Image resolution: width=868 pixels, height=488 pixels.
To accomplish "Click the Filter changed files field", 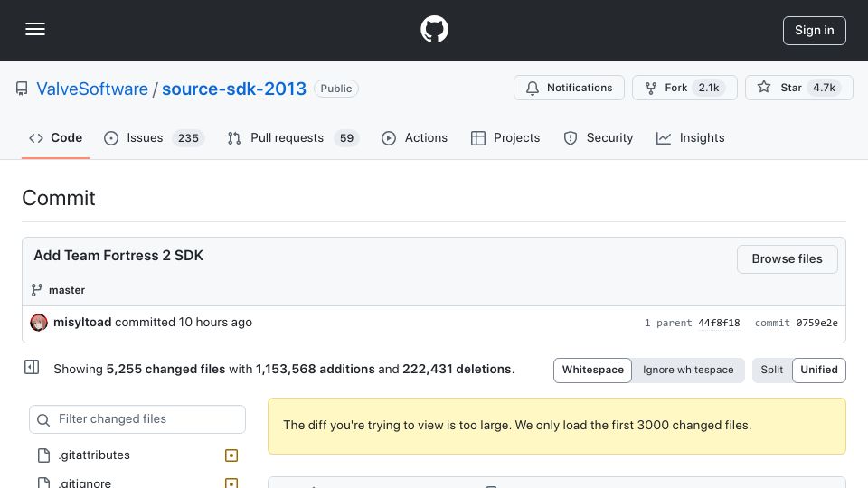I will point(137,419).
